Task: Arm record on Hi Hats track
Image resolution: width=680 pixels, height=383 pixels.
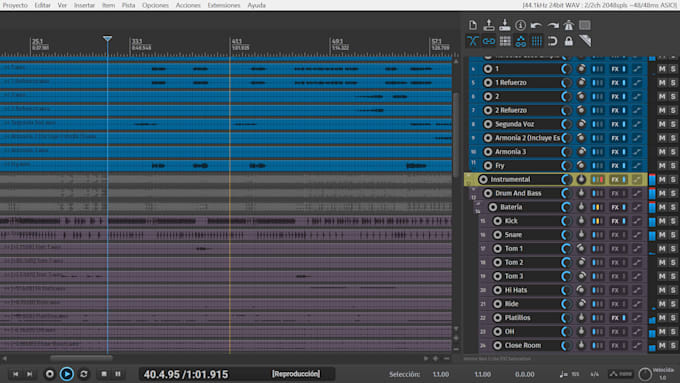Action: 497,290
